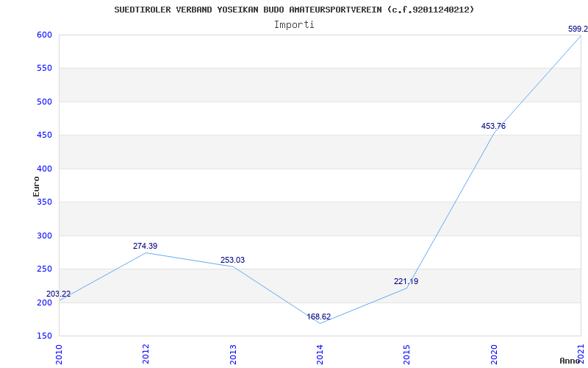Screen dimensions: 588x368
Task: Select the 221.19 data label
Action: (406, 282)
